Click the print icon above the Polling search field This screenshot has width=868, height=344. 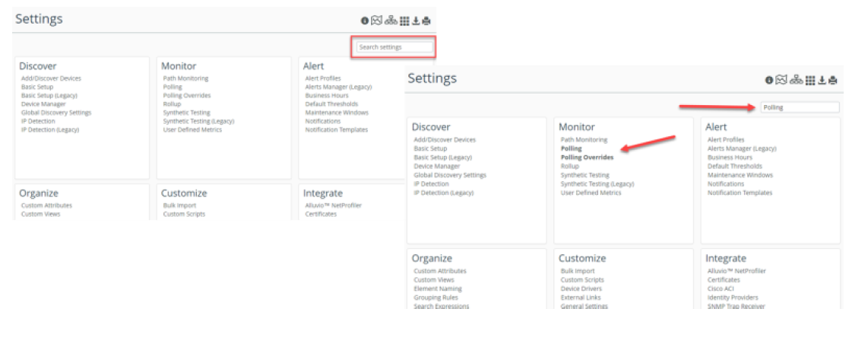(832, 80)
